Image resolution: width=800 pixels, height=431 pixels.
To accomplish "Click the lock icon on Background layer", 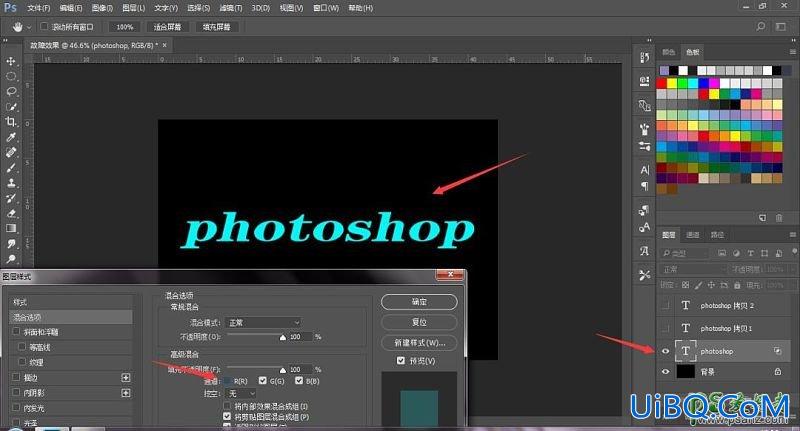I will [x=778, y=372].
